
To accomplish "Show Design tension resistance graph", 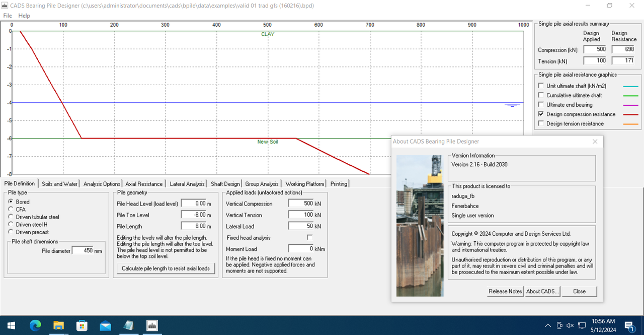I will click(541, 123).
